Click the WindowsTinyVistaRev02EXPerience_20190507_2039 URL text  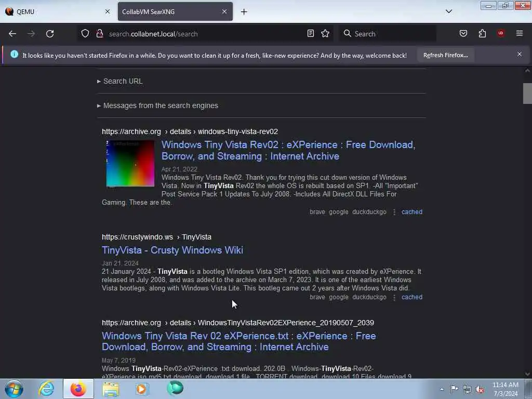(238, 323)
